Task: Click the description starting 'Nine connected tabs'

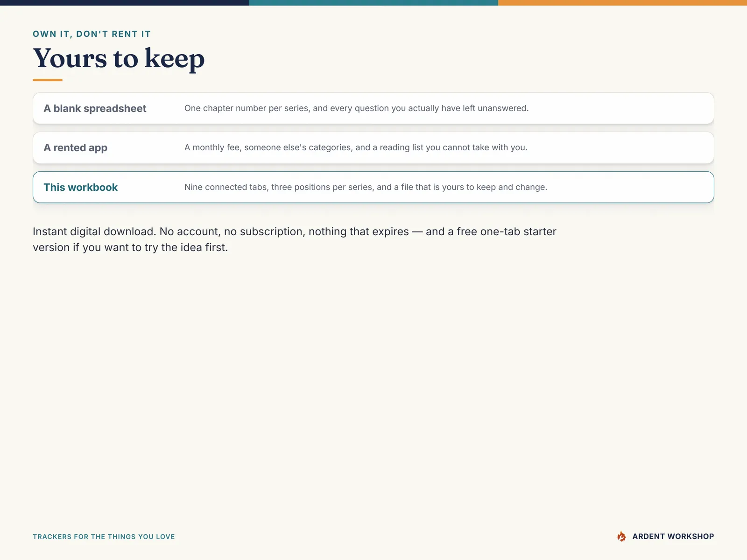Action: click(366, 187)
